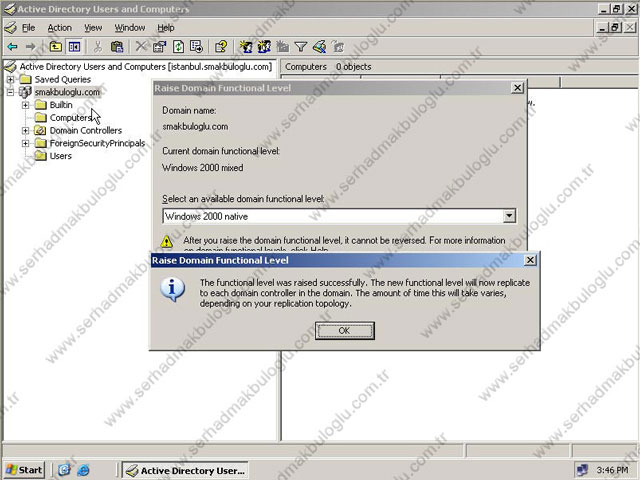Select Domain Controllers in the tree
The image size is (640, 480).
[x=86, y=131]
